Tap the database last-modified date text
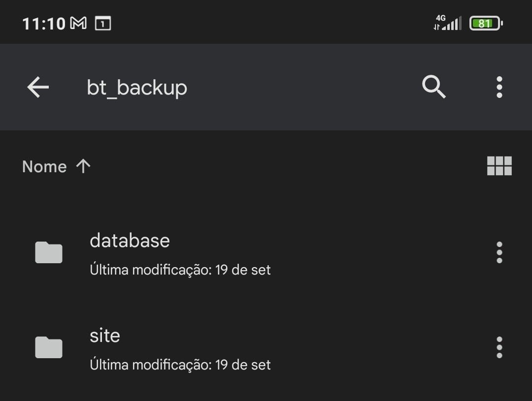 pos(180,270)
